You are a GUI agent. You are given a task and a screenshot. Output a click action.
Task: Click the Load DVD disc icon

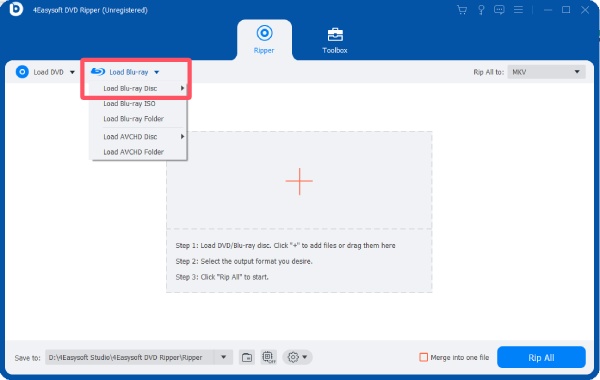22,72
